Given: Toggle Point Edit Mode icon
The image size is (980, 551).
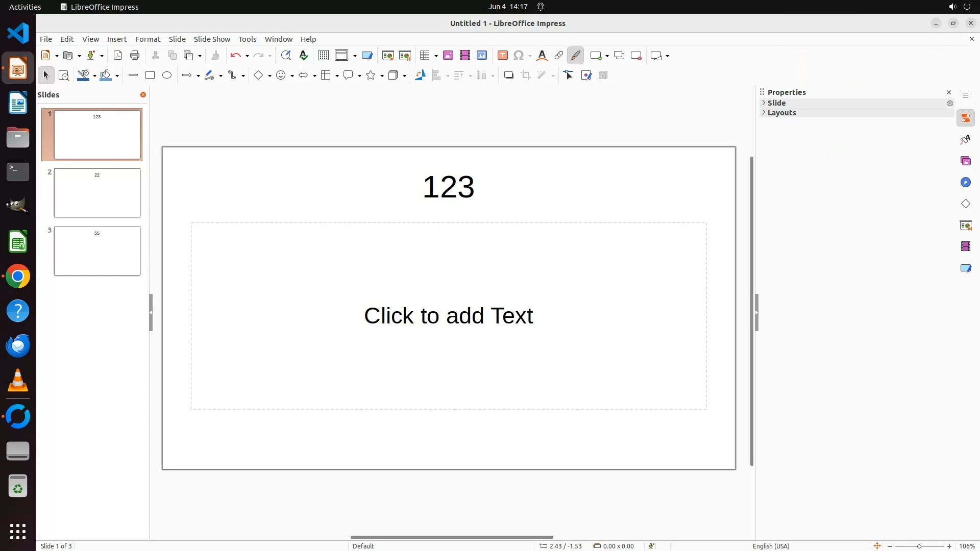Looking at the screenshot, I should click(x=569, y=76).
